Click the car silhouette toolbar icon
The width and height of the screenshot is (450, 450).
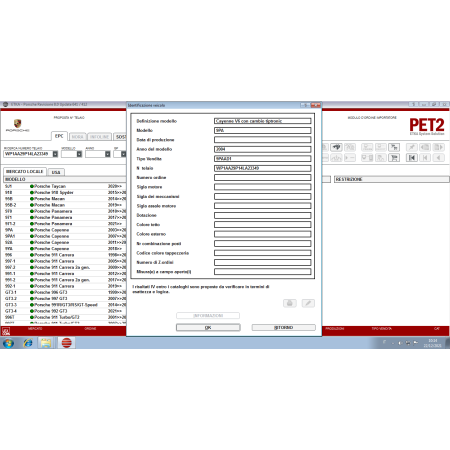[x=336, y=147]
